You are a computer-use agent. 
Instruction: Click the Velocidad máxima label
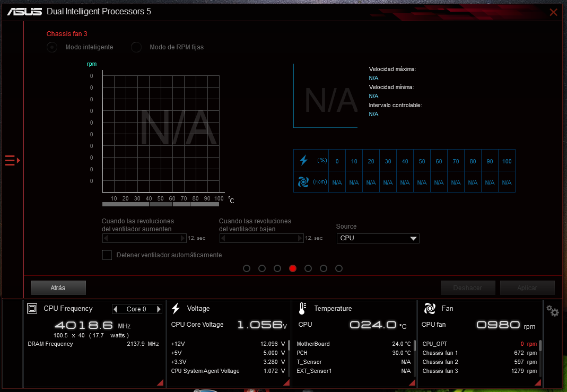click(392, 69)
